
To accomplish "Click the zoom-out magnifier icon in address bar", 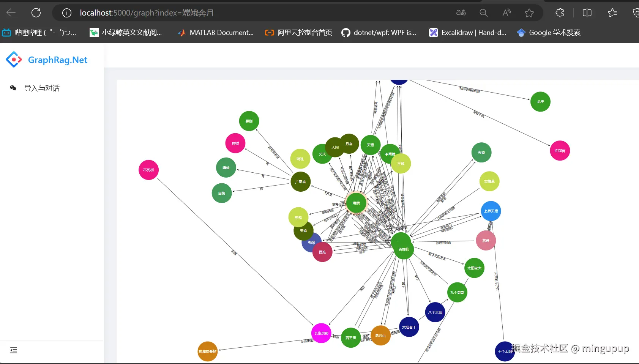I will (x=483, y=13).
